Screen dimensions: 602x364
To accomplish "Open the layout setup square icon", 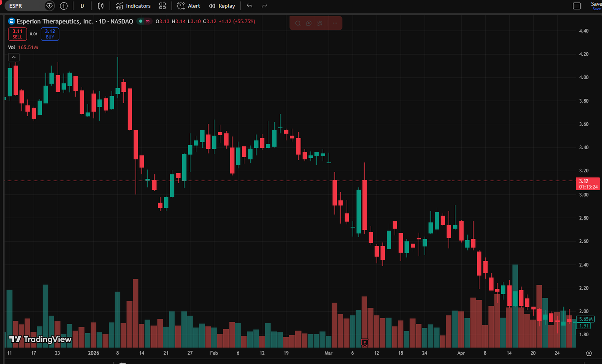I will [x=577, y=6].
